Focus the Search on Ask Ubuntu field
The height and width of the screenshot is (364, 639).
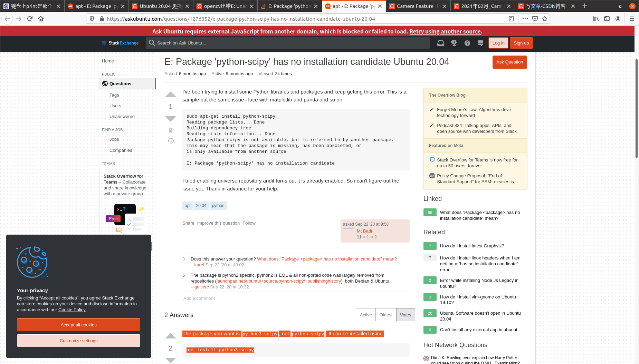(288, 43)
